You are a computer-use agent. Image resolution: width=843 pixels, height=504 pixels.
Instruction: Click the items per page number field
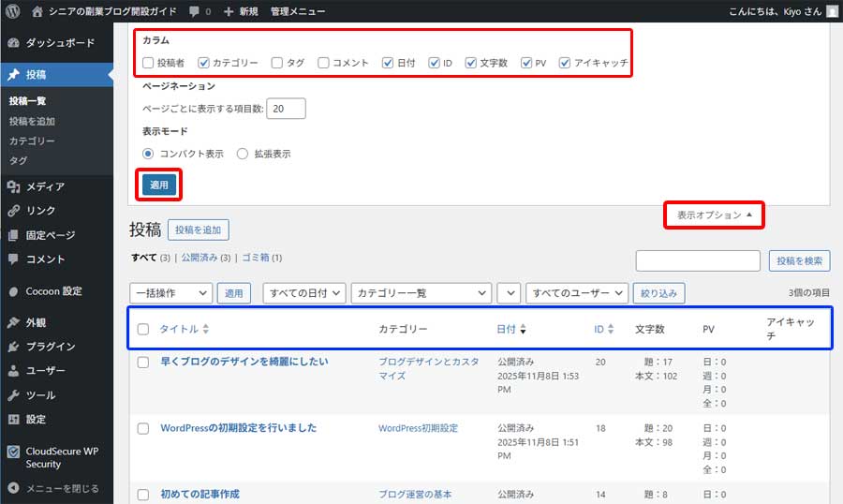(286, 109)
